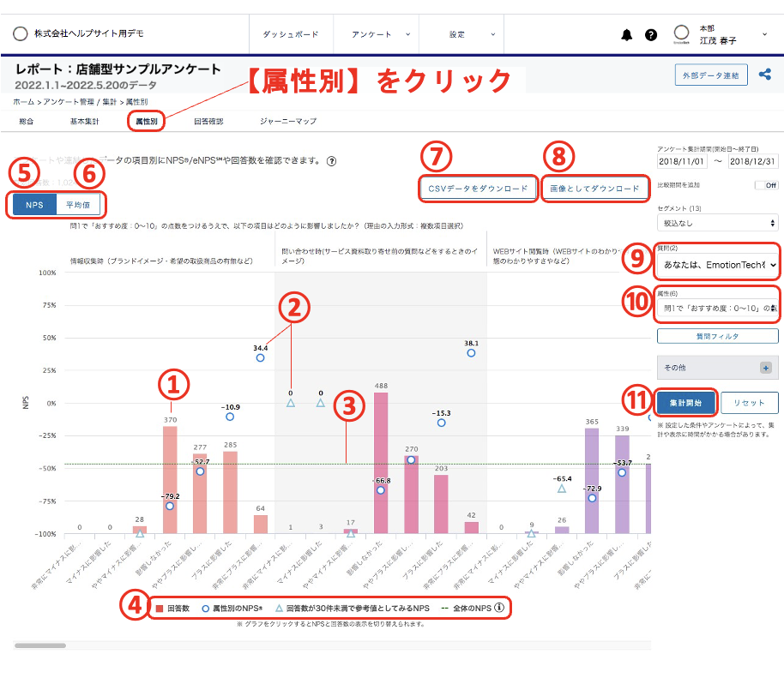Toggle the 回答数が30件未満 legend triangle
Viewport: 784px width, 684px height.
click(x=279, y=608)
